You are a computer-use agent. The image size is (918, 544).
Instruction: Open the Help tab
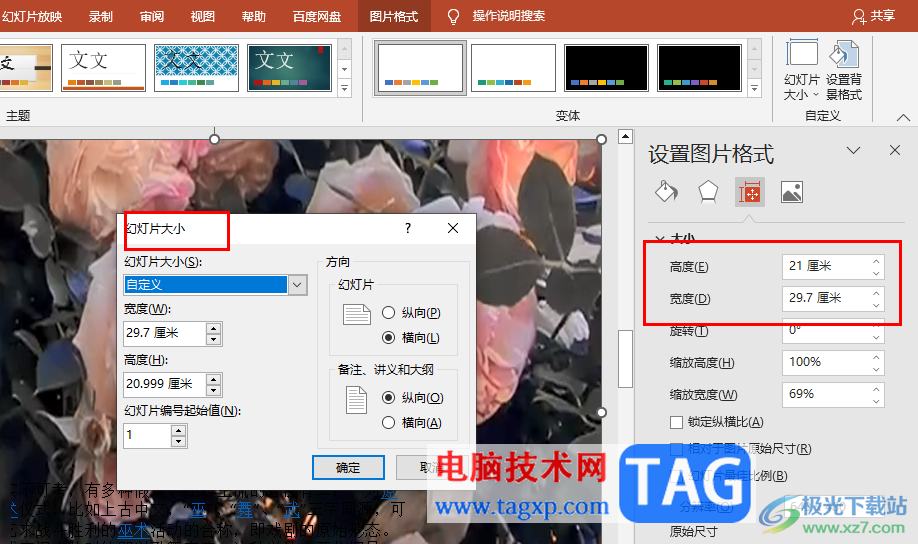click(x=254, y=16)
